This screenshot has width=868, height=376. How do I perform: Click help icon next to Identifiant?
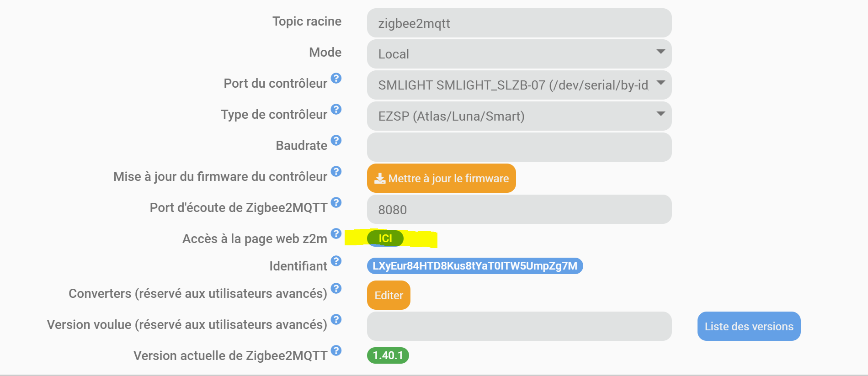coord(336,261)
